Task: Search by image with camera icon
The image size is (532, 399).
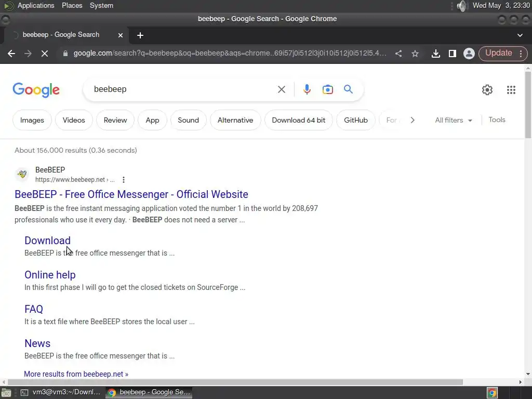Action: [x=327, y=89]
